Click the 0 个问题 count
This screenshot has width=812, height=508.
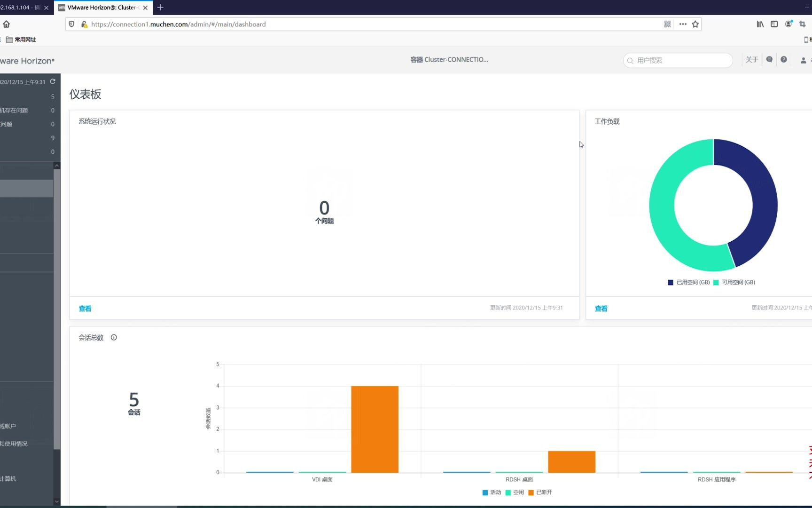tap(324, 212)
